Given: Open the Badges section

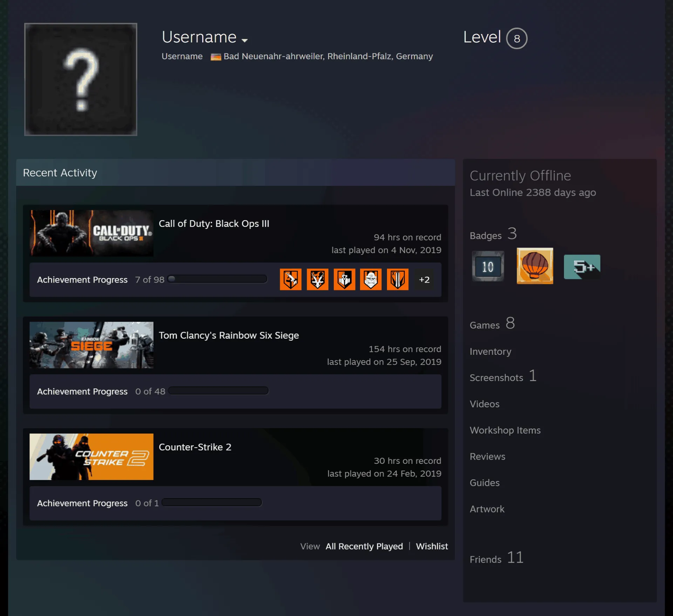Looking at the screenshot, I should [x=493, y=234].
